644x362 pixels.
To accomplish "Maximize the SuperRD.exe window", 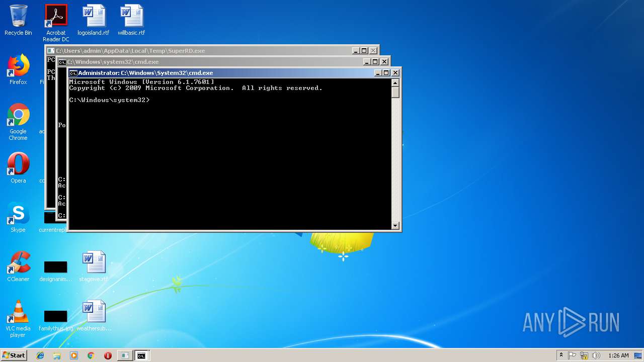I will point(364,51).
